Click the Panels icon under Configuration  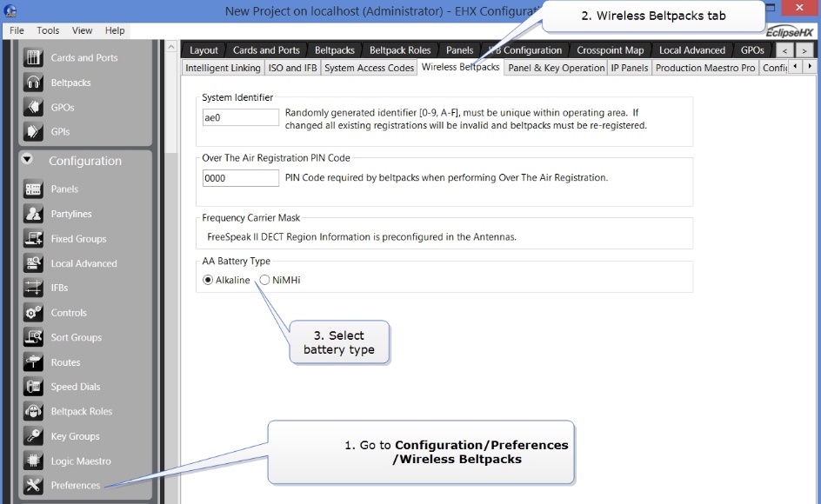(33, 189)
